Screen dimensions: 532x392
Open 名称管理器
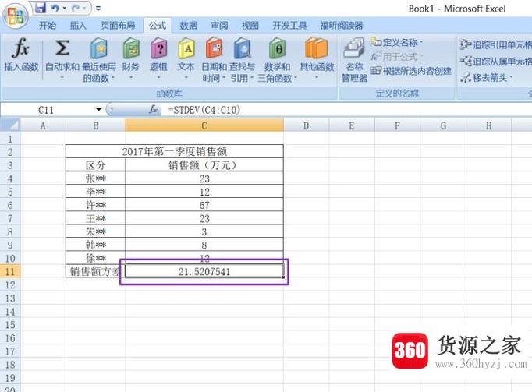pos(354,60)
